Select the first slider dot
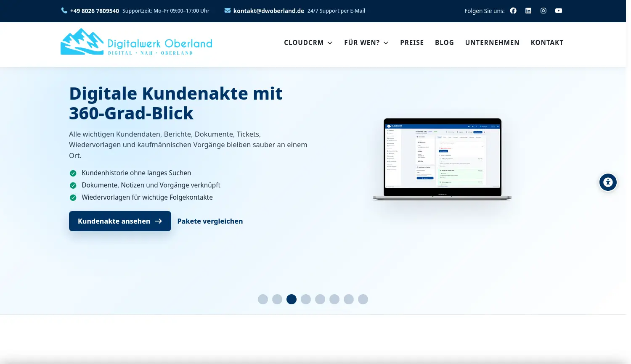 click(x=263, y=299)
